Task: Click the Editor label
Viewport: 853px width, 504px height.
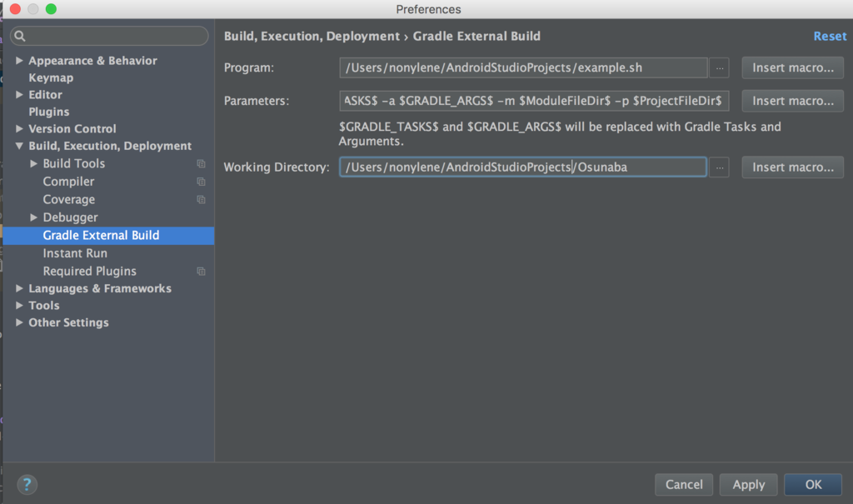Action: pos(45,95)
